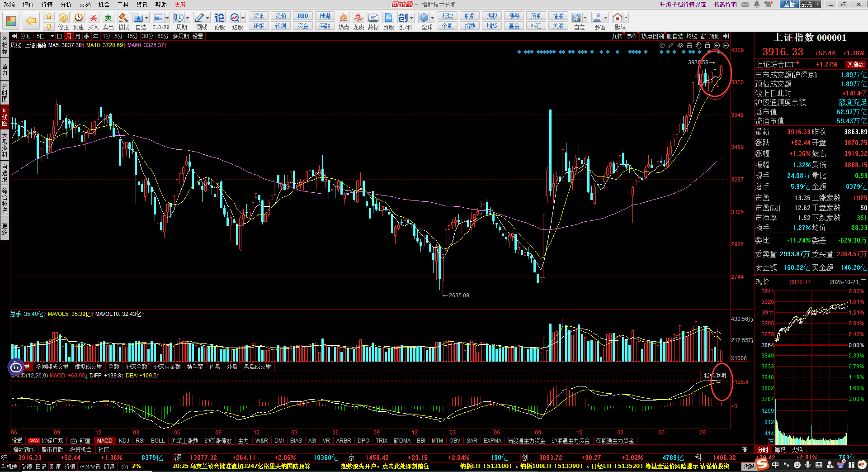Viewport: 868px width, 472px height.
Task: Toggle the chart eye visibility icon
Action: [680, 45]
